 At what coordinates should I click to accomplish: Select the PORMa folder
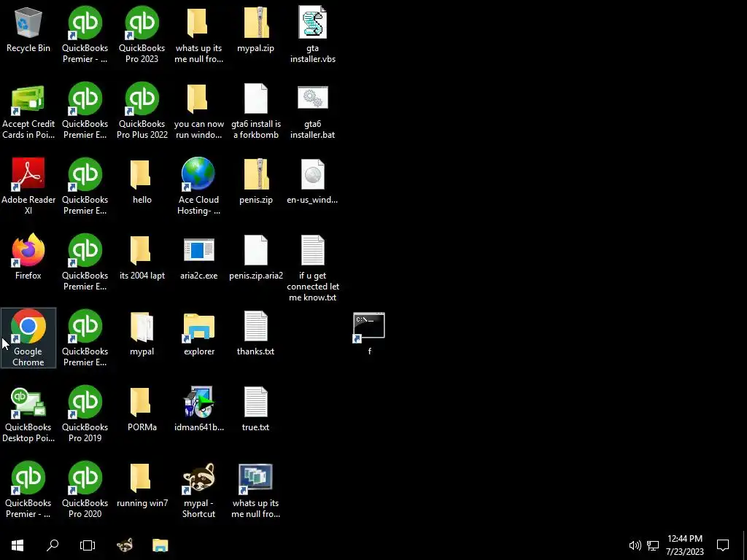pos(142,409)
